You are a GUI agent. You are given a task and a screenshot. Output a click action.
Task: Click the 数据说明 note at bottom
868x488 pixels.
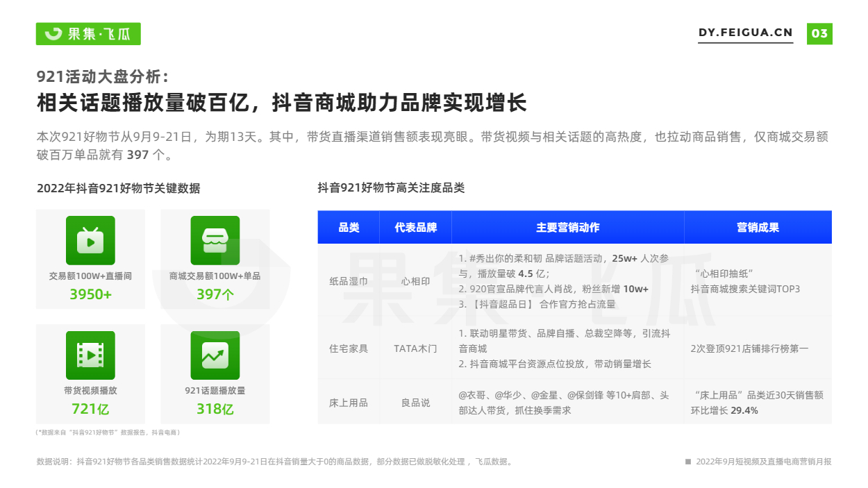click(274, 462)
